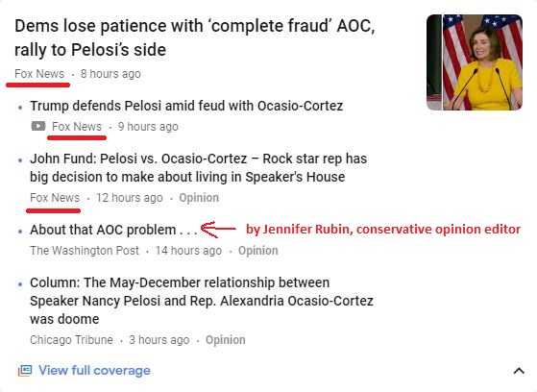Click the Chicago Tribune source label
Screen dimensions: 537x392
[x=71, y=340]
